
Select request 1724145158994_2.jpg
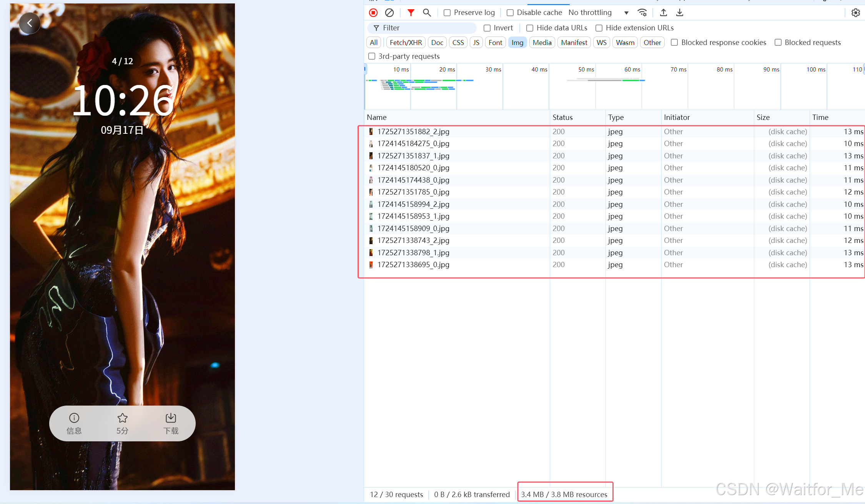click(614, 204)
